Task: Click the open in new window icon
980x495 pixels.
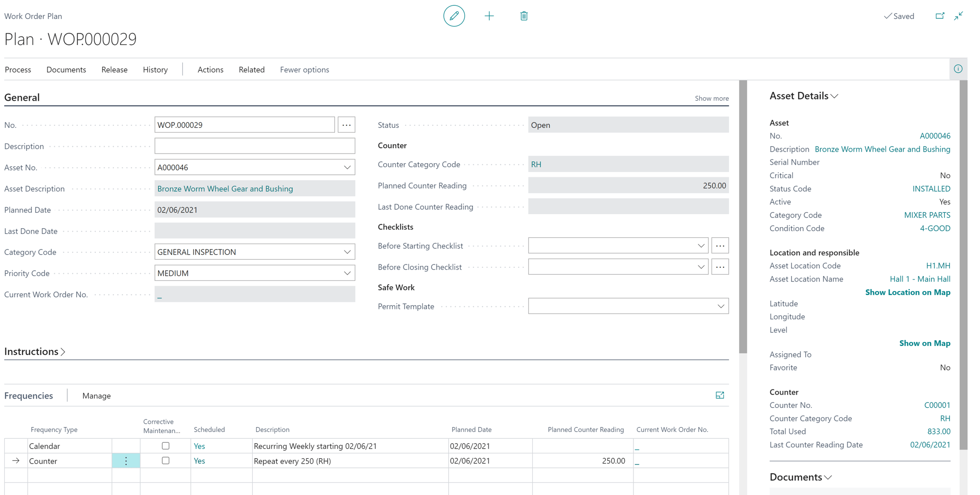Action: pos(939,16)
